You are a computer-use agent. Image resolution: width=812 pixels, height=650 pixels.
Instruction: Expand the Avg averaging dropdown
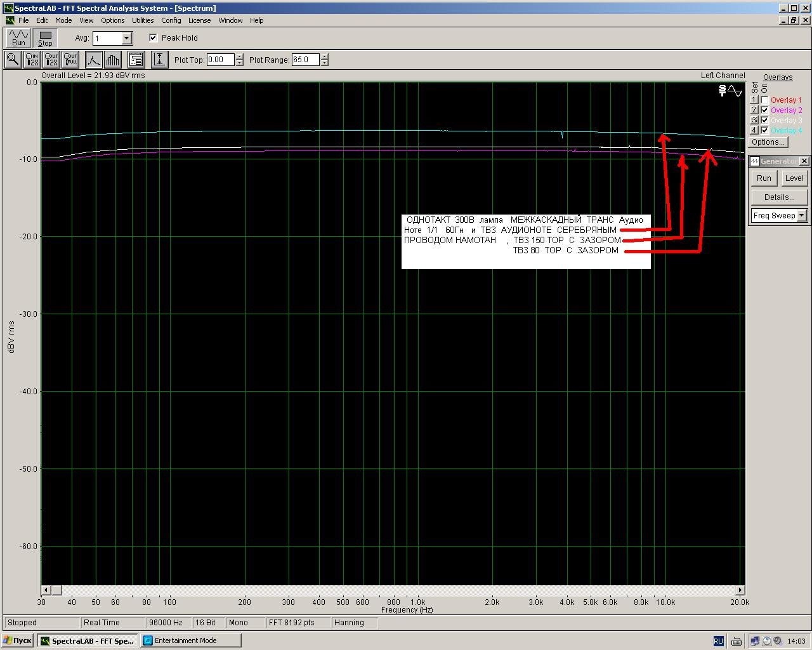coord(126,39)
